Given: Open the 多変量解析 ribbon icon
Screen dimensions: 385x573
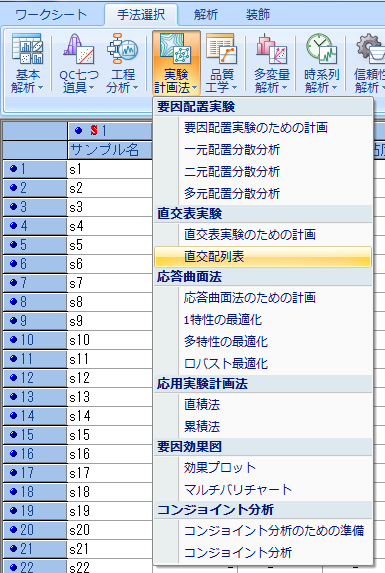Looking at the screenshot, I should pos(271,63).
